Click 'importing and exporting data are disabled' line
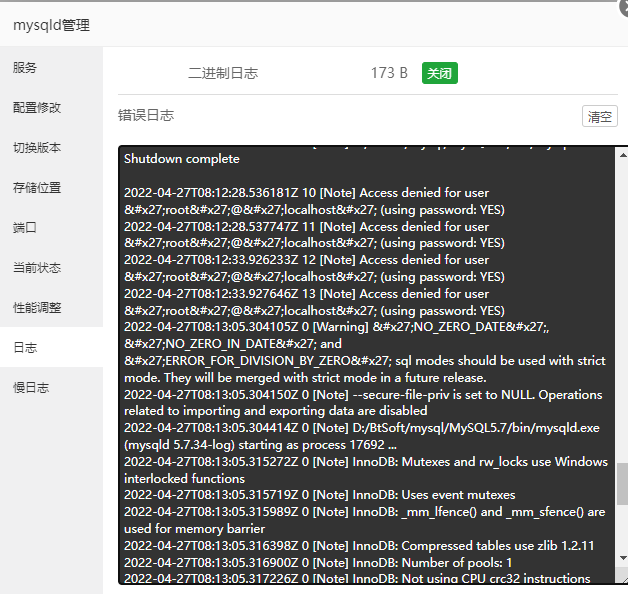Viewport: 628px width, 594px height. click(276, 411)
